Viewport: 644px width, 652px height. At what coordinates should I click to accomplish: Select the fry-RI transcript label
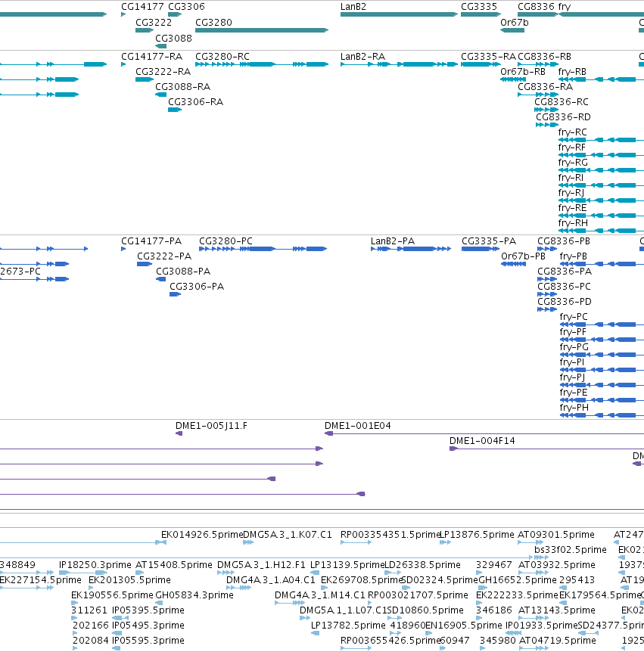pos(571,178)
